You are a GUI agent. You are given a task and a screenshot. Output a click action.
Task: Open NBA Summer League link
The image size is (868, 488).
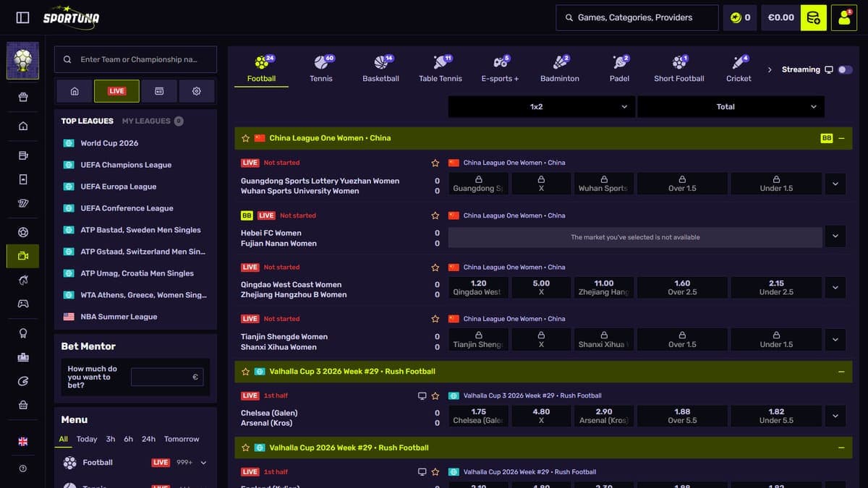[119, 317]
